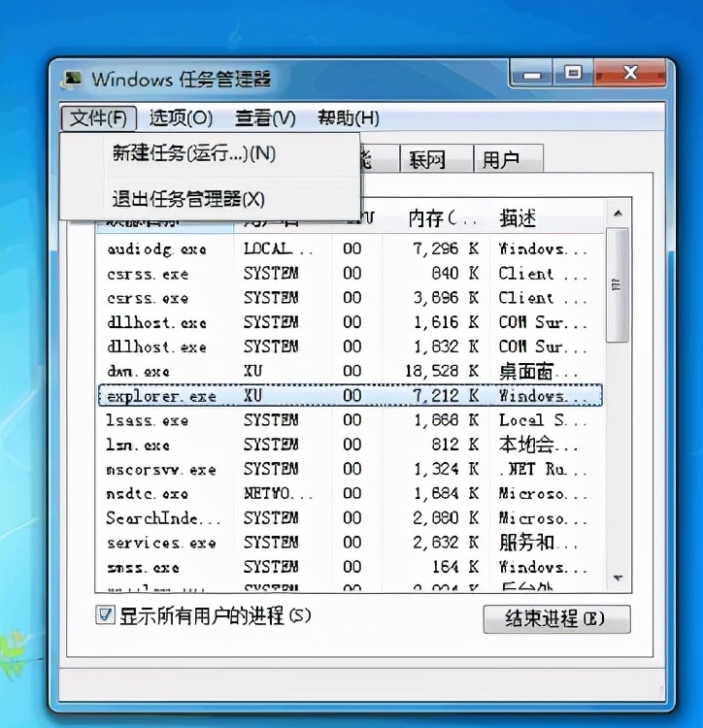Switch to the 用户 tab

(508, 160)
